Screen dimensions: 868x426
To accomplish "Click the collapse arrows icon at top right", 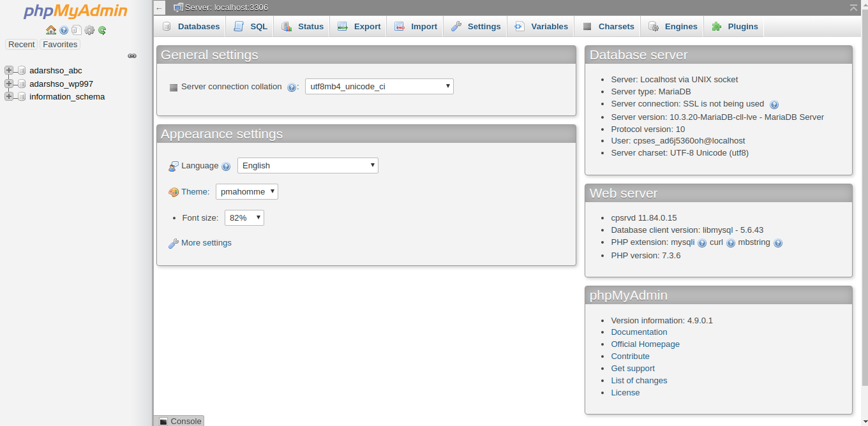I will 854,7.
